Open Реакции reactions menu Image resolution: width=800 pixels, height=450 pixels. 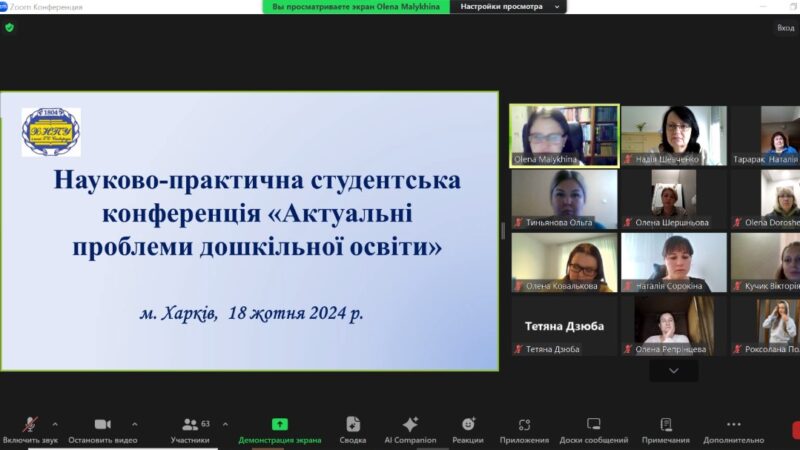(468, 430)
